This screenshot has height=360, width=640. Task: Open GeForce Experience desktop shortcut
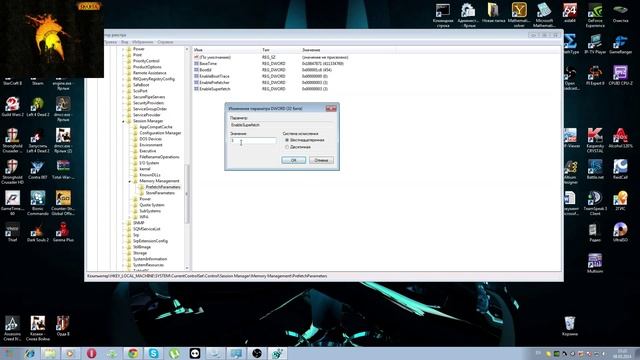tap(595, 15)
